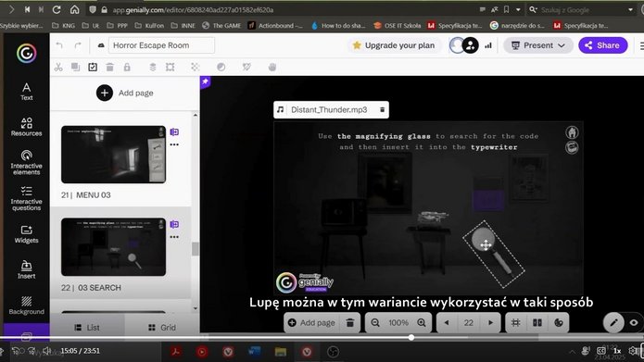Screen dimensions: 644x362
Task: Click the browser home icon
Action: pos(74,9)
